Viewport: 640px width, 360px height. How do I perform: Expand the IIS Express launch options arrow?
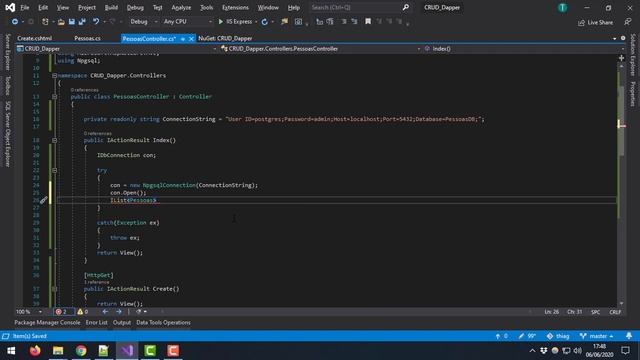point(256,22)
